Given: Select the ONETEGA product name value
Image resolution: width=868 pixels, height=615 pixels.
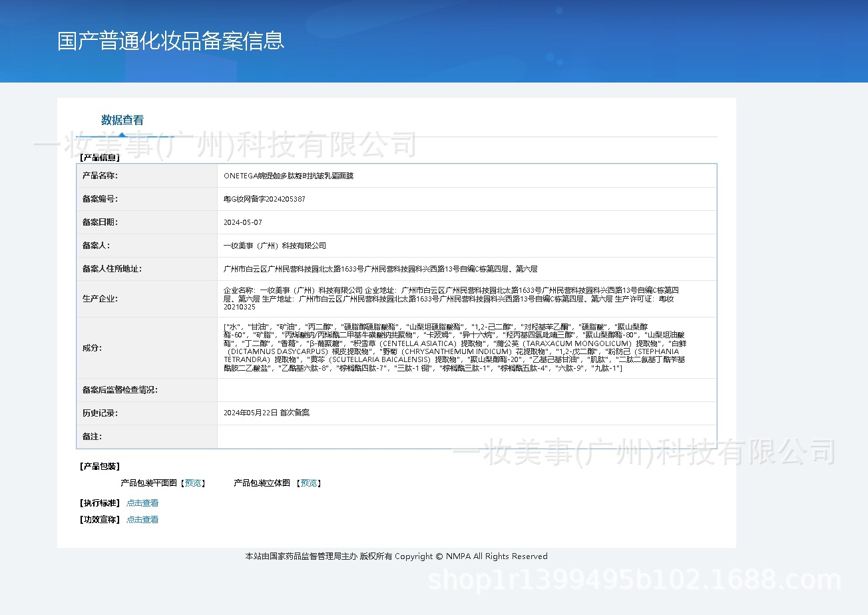Looking at the screenshot, I should (288, 176).
